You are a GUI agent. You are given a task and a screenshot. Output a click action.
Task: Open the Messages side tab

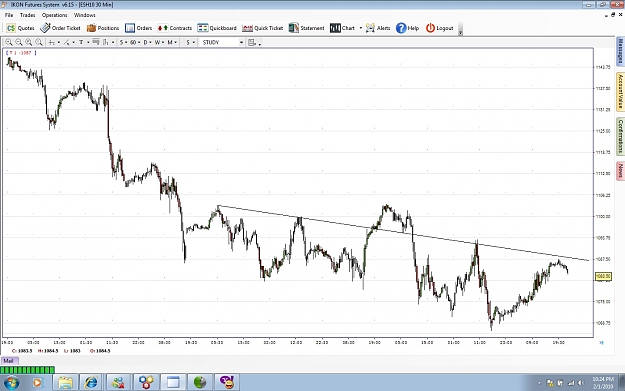point(620,51)
